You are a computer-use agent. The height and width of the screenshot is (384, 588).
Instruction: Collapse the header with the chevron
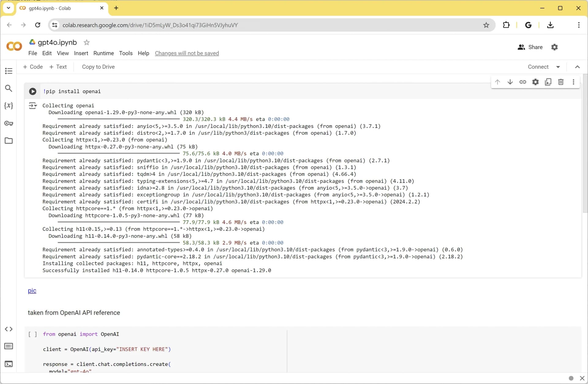(x=577, y=67)
